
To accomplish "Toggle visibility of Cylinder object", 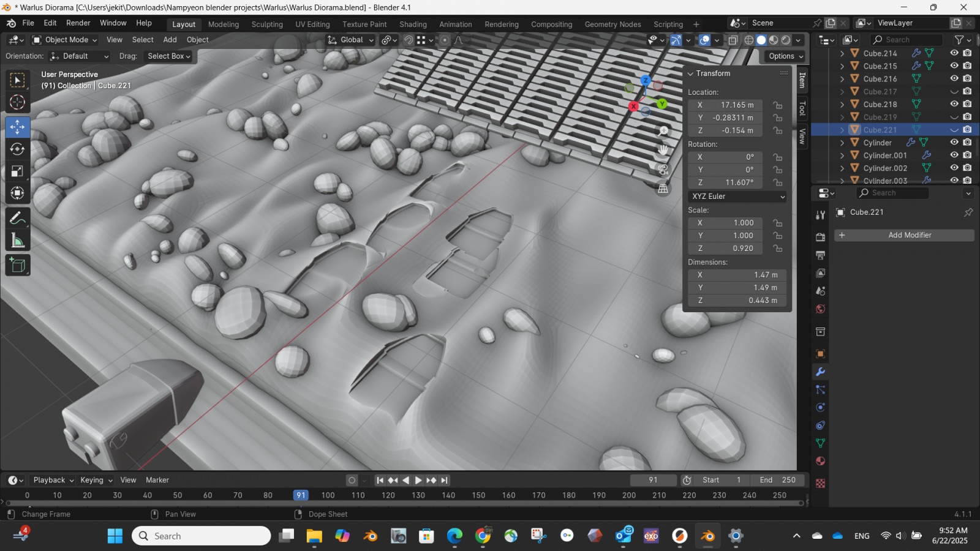I will click(954, 143).
